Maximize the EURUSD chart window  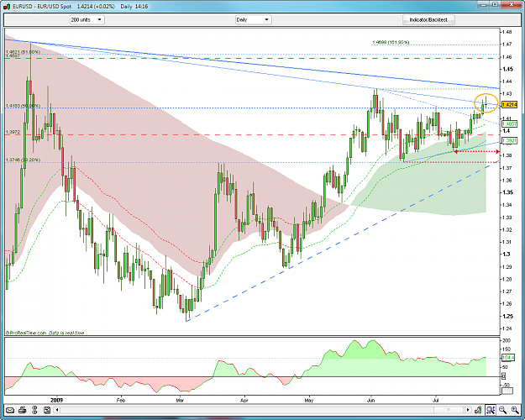click(496, 5)
